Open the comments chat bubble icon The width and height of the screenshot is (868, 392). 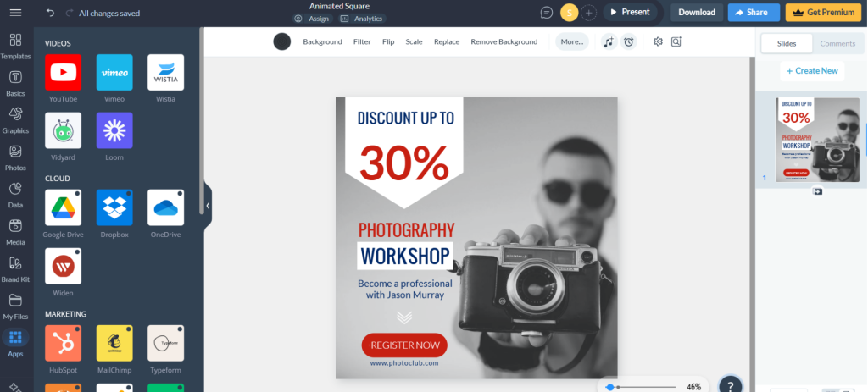pos(547,12)
